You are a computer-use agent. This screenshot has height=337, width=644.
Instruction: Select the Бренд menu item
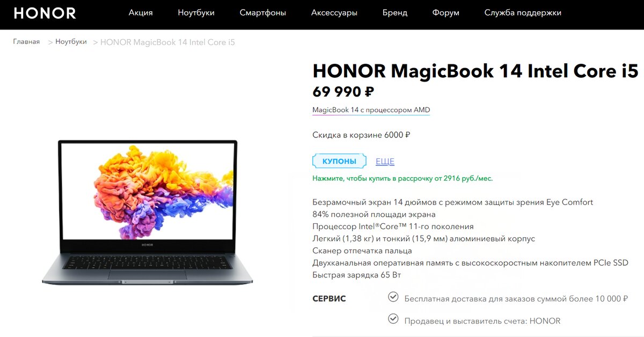tap(395, 13)
